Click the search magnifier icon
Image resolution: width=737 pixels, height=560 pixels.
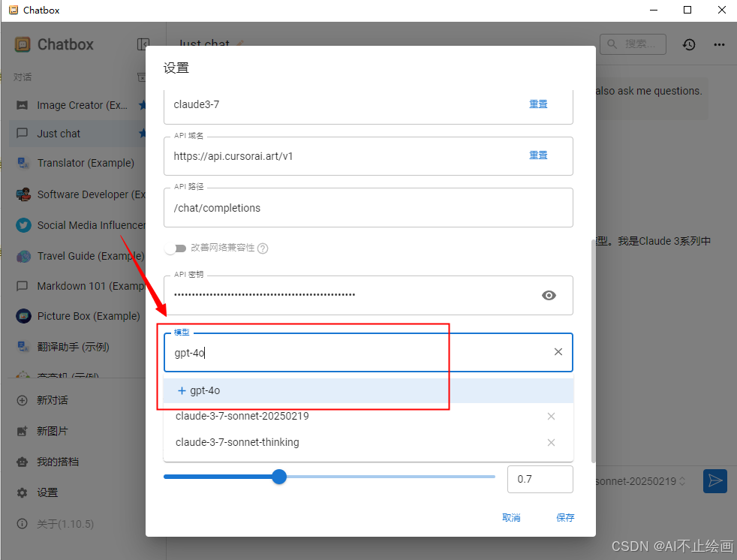[612, 44]
